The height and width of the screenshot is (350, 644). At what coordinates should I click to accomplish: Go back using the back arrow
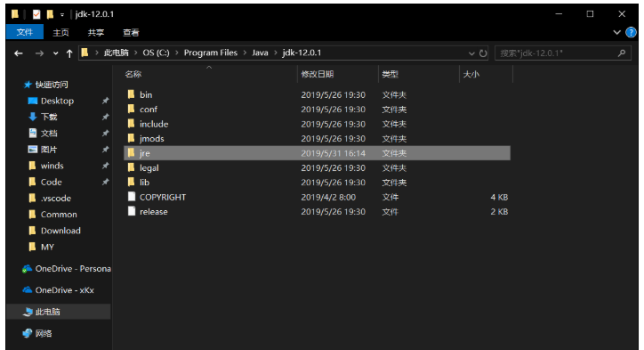[19, 53]
